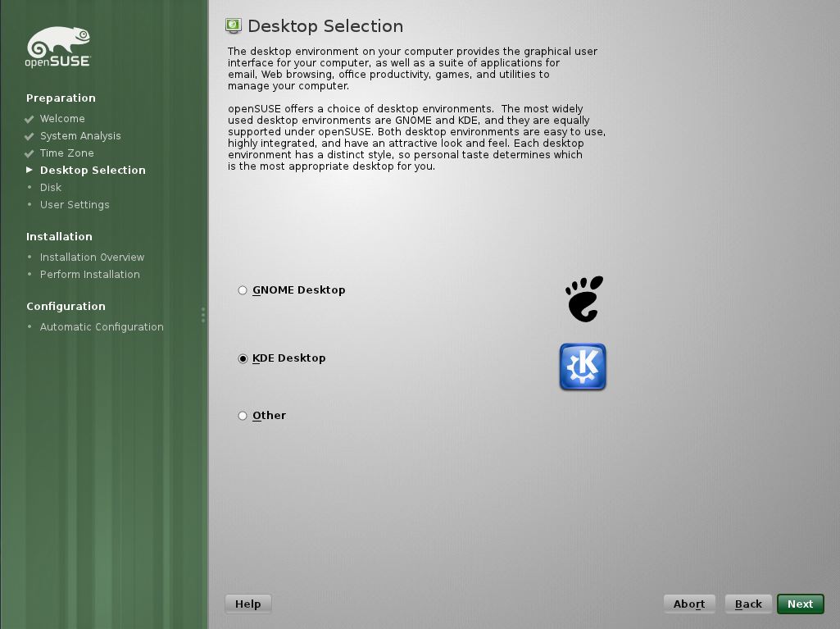The height and width of the screenshot is (629, 840).
Task: Click the Automatic Configuration step
Action: [x=102, y=326]
